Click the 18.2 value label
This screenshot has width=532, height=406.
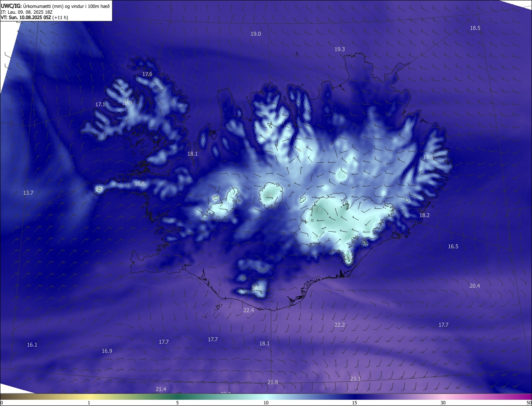point(424,215)
